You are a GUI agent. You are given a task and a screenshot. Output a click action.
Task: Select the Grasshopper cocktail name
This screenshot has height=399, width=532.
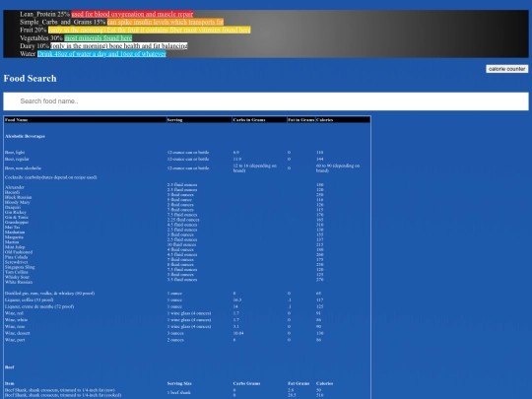[17, 223]
